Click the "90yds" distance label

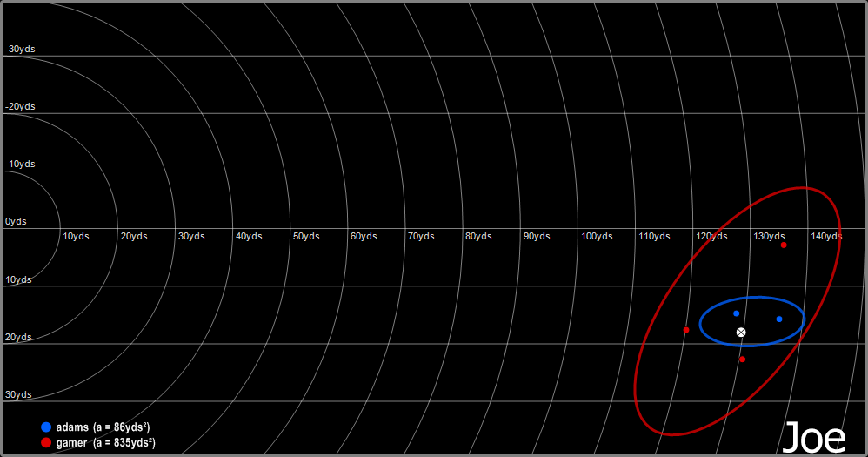(x=537, y=237)
